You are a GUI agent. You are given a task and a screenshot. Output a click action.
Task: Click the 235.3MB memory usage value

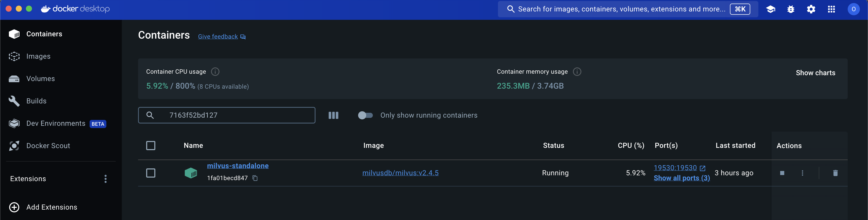tap(513, 86)
